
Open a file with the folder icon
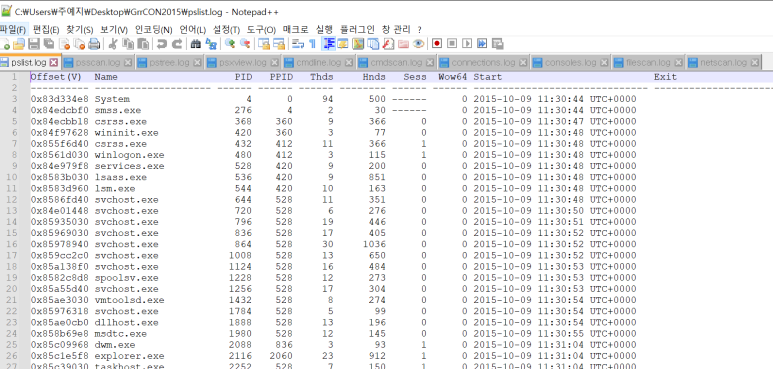point(19,44)
